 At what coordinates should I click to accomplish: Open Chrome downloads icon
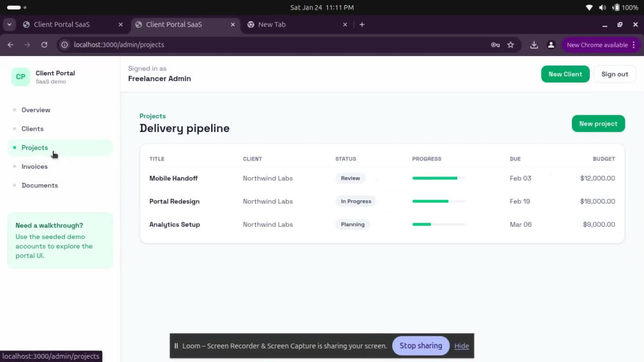pos(534,45)
